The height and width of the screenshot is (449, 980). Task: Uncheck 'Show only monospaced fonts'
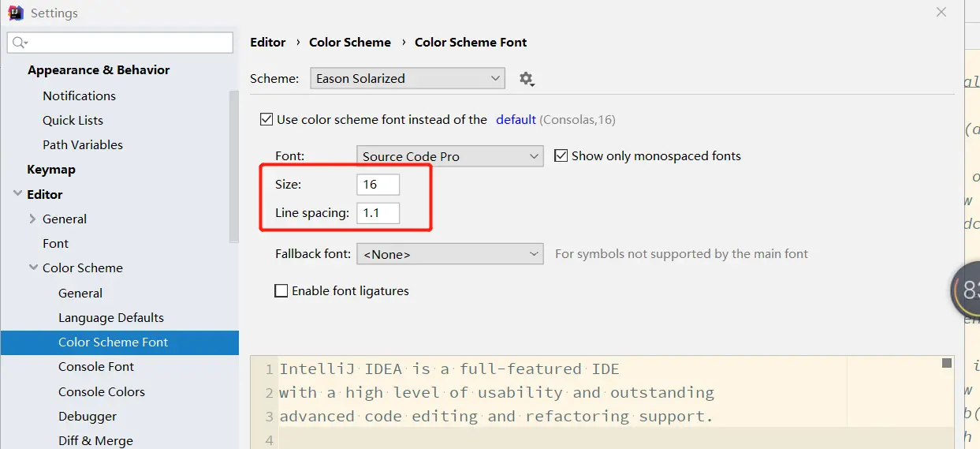coord(561,156)
